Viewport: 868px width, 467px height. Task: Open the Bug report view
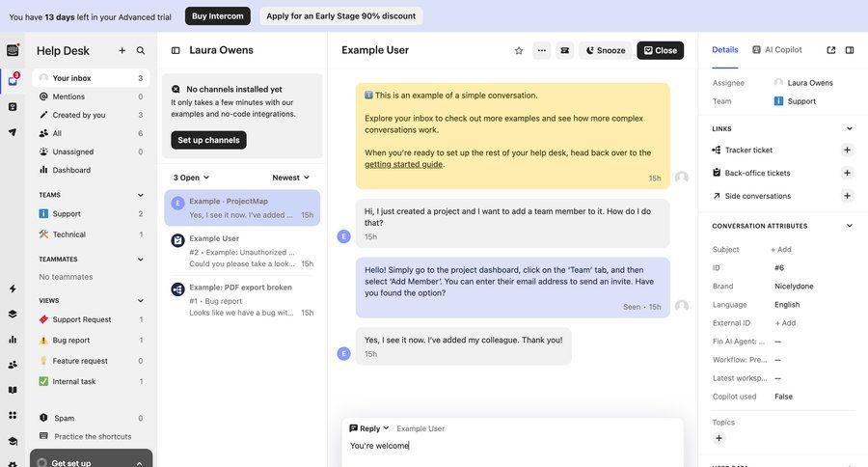coord(91,341)
